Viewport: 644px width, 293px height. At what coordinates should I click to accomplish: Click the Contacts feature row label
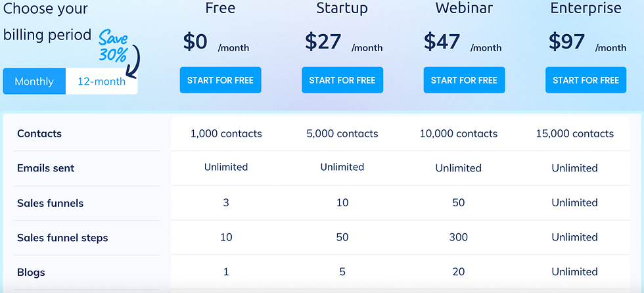pyautogui.click(x=39, y=134)
